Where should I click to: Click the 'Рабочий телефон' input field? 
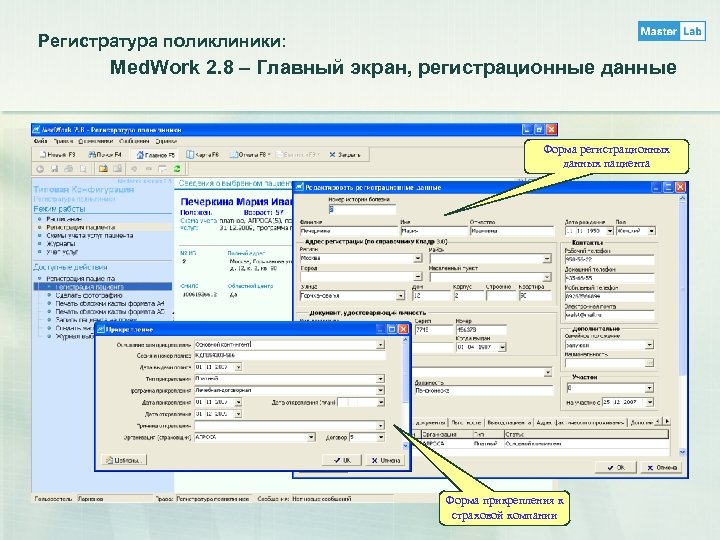[609, 259]
